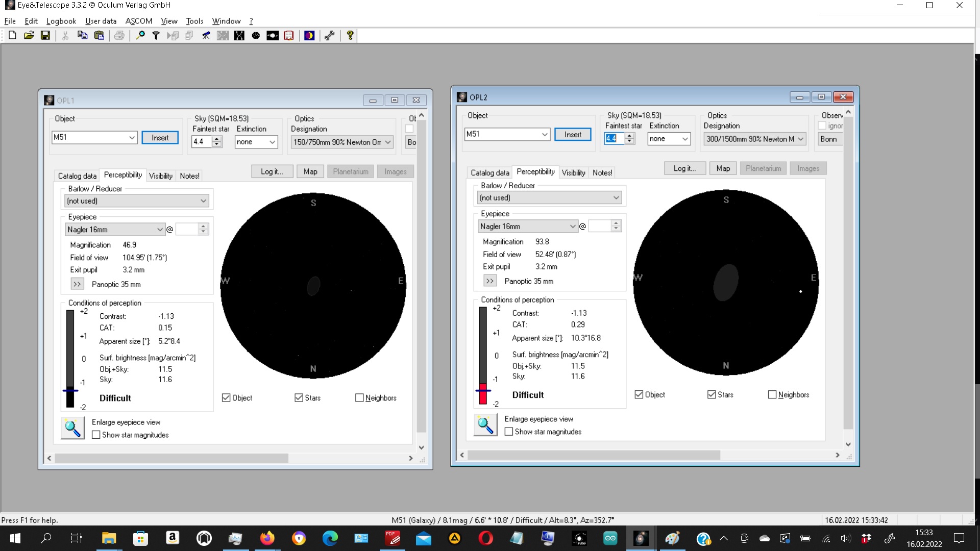Click enlarge eyepiece view magnifier in OPL2
Viewport: 980px width, 551px height.
click(x=485, y=424)
